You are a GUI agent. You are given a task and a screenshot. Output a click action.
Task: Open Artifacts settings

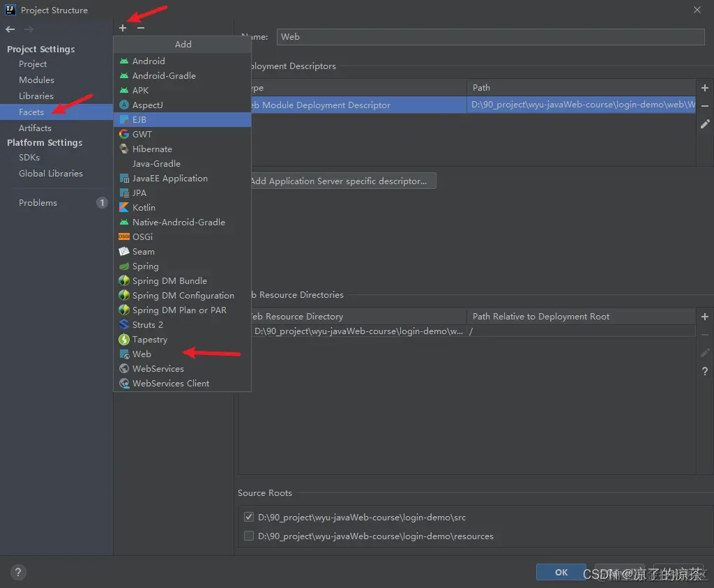tap(35, 128)
